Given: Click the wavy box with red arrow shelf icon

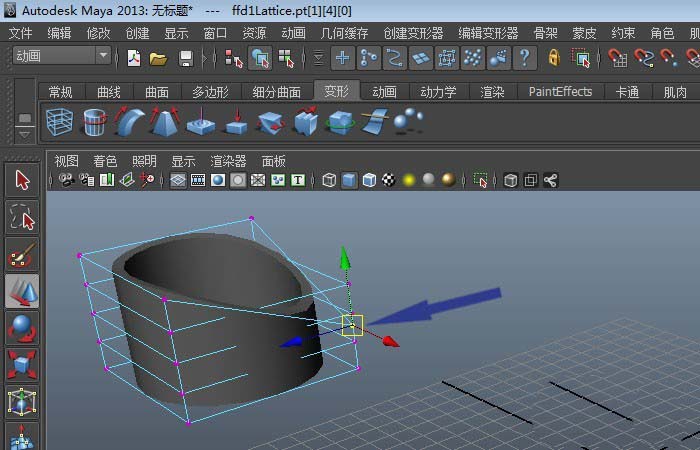Looking at the screenshot, I should [306, 121].
